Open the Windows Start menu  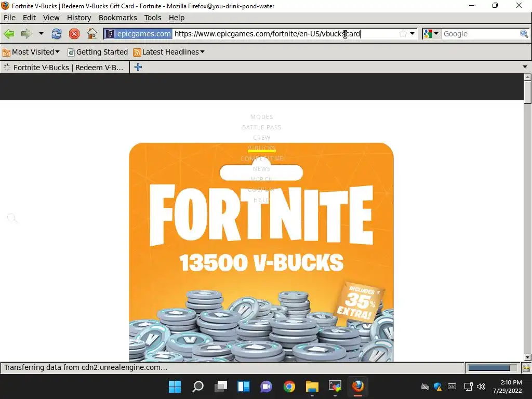point(175,387)
